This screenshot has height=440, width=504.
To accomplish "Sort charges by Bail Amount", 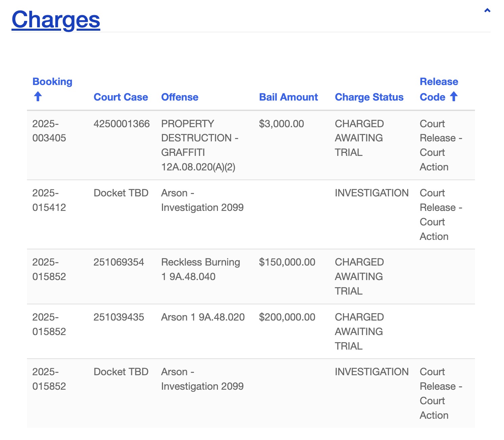I will (x=288, y=97).
